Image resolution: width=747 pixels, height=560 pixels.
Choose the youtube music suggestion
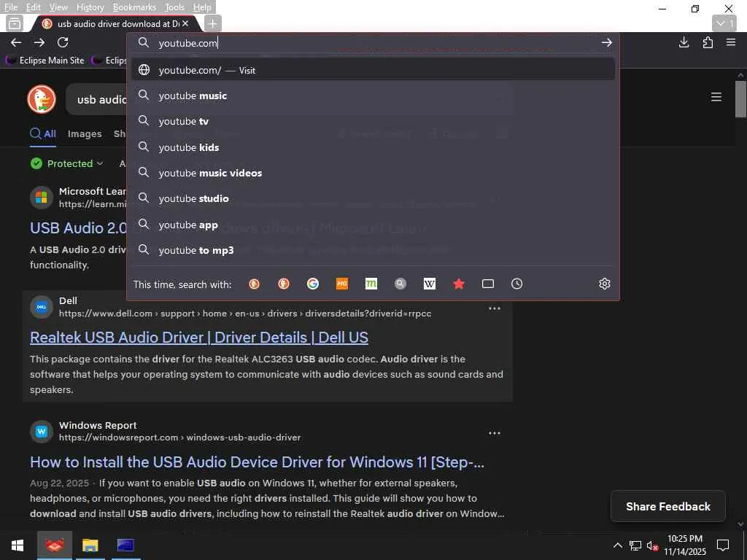(x=373, y=96)
